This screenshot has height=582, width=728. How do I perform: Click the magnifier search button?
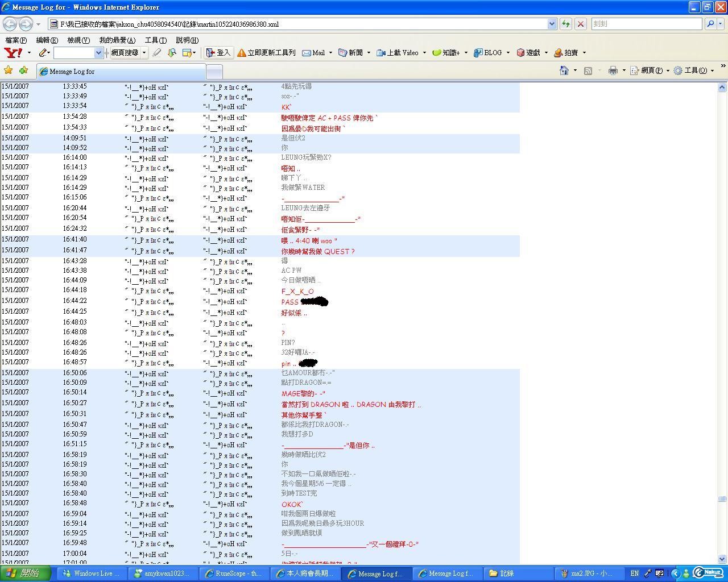pyautogui.click(x=710, y=24)
